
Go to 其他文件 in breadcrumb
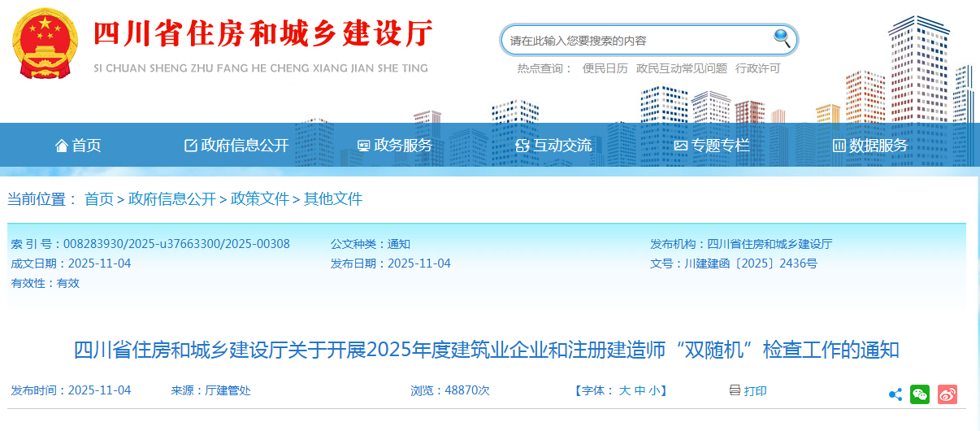pyautogui.click(x=333, y=199)
